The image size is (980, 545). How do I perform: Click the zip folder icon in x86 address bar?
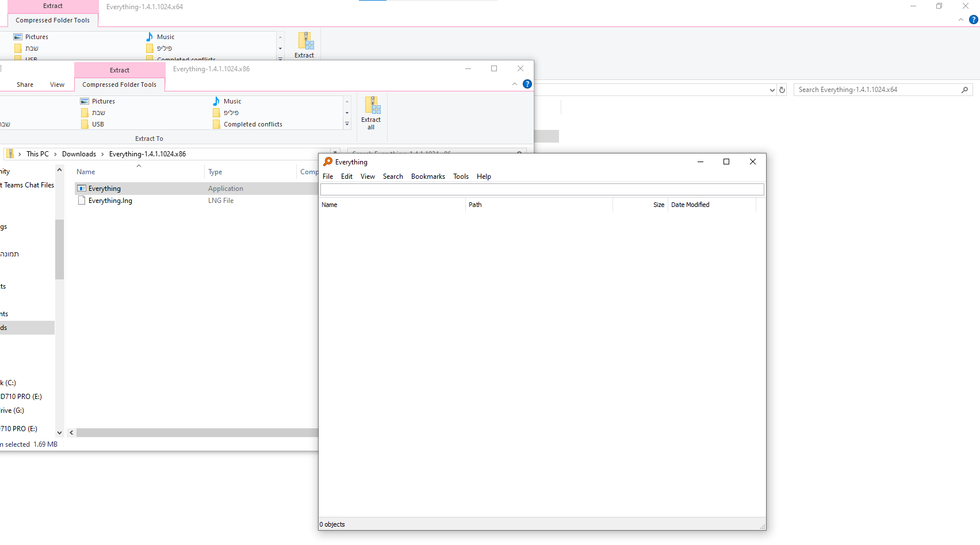(10, 153)
